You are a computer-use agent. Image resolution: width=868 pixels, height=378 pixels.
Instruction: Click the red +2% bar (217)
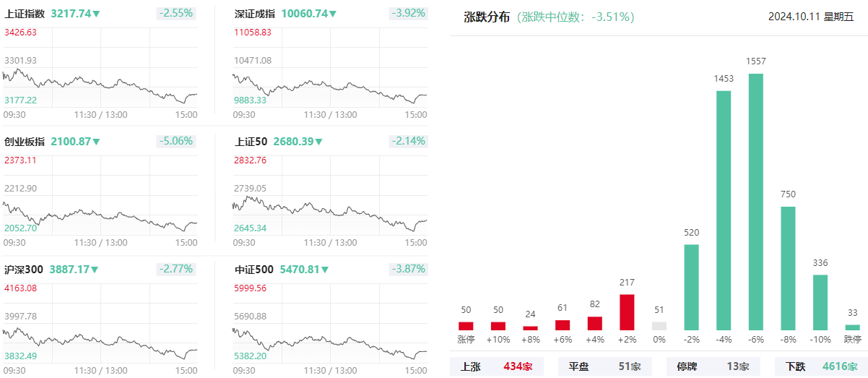[627, 312]
